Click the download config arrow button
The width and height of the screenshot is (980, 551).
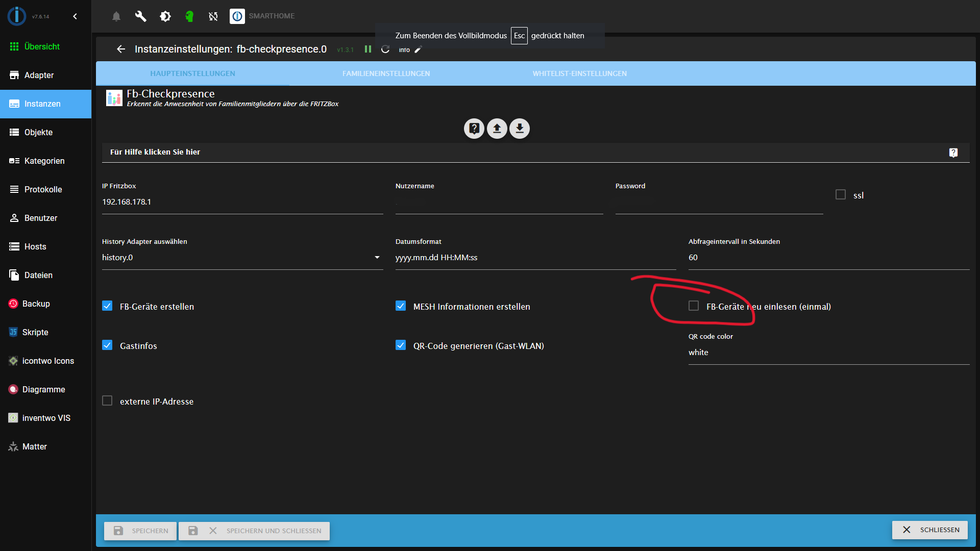(520, 129)
